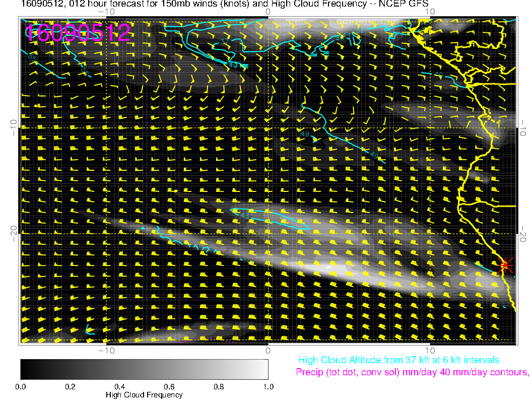532x411 pixels.
Task: Click the 1.0 colorbar tick label
Action: (x=268, y=387)
